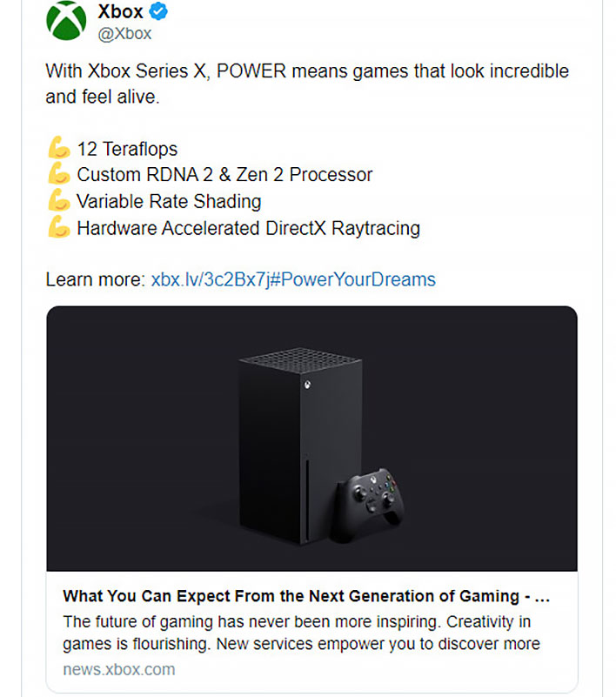Click bicep emoji beside Custom RDNA 2
Image resolution: width=616 pixels, height=697 pixels.
tap(59, 174)
